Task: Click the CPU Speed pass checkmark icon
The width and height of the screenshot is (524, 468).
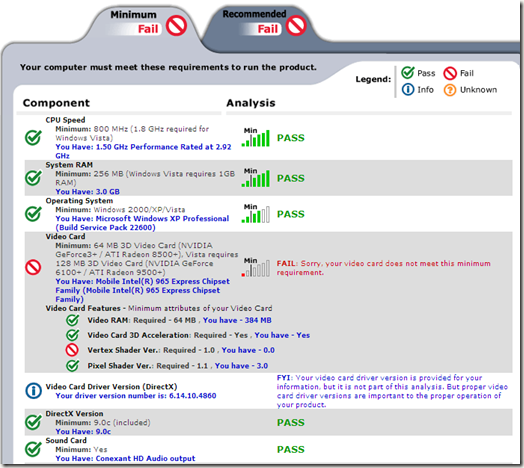Action: (x=33, y=137)
